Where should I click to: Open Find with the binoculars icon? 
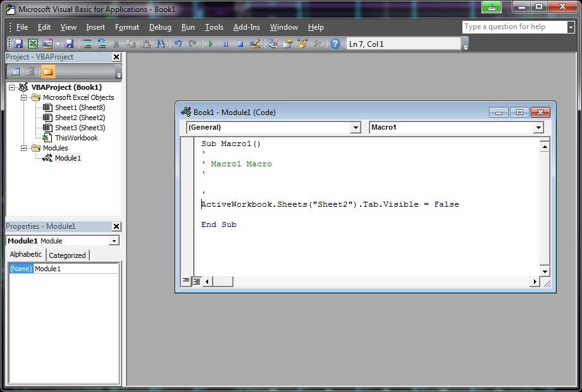[x=160, y=44]
